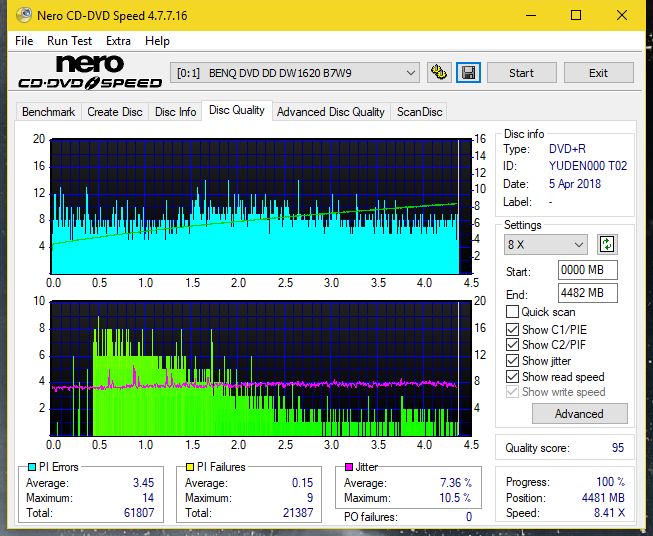Image resolution: width=653 pixels, height=536 pixels.
Task: Switch to Advanced Disc Quality tab
Action: click(331, 112)
